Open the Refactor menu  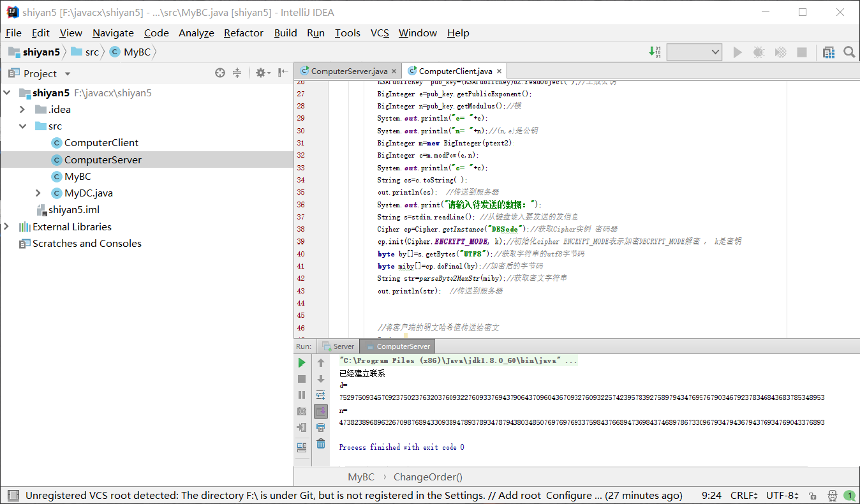pos(244,33)
